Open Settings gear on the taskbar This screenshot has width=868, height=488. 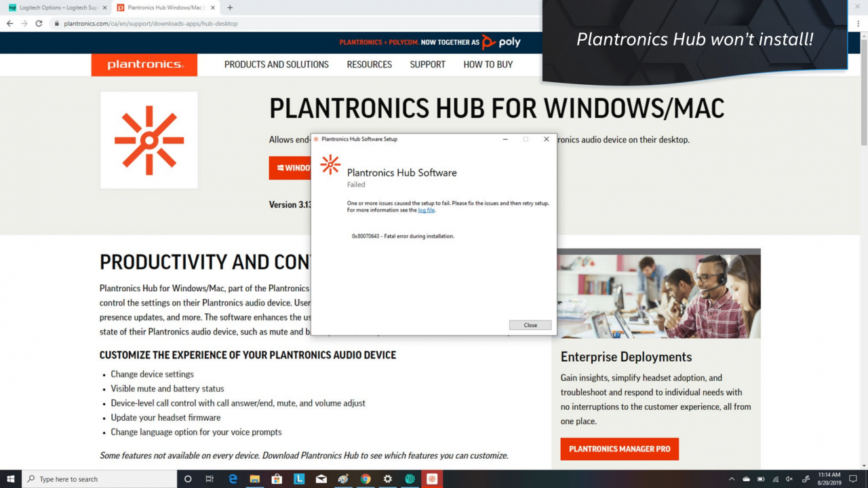(x=388, y=478)
